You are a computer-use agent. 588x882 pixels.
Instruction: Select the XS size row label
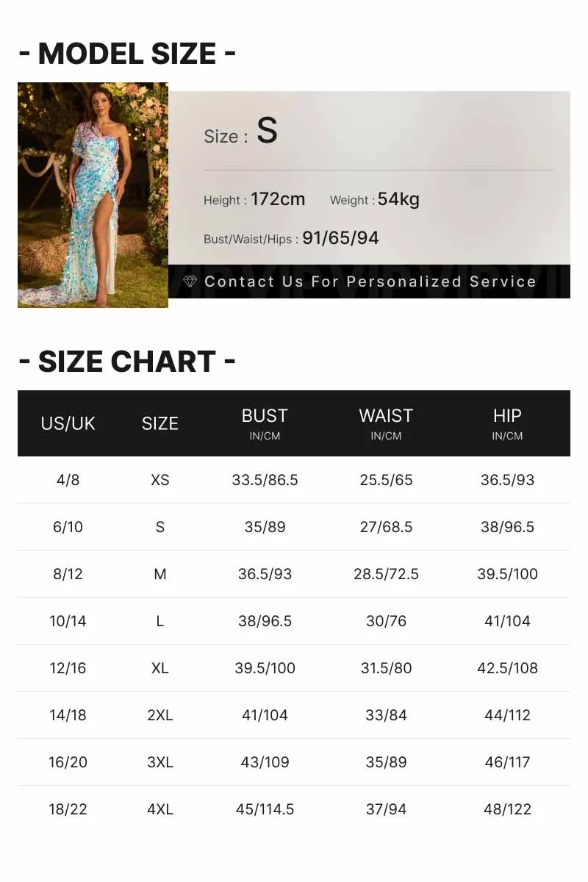coord(160,480)
